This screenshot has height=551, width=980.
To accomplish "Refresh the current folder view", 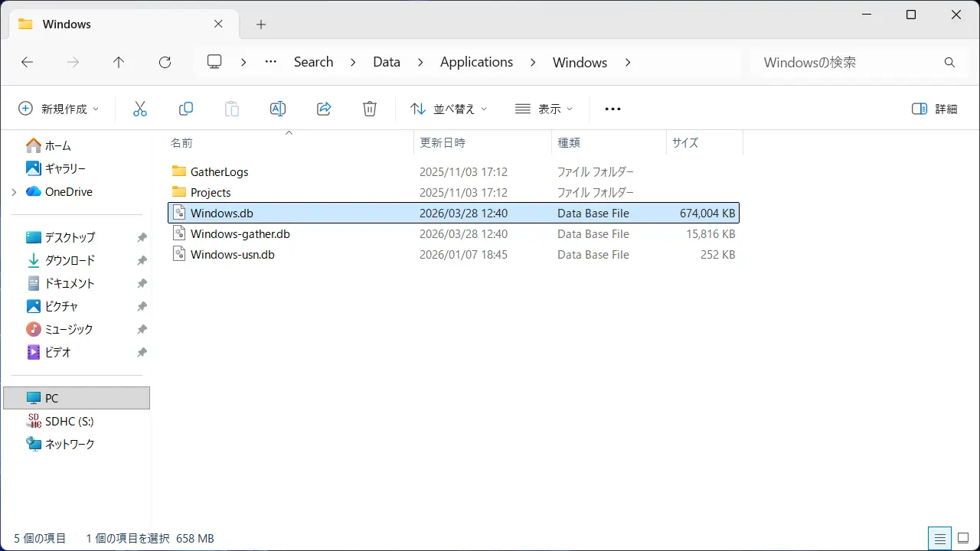I will coord(165,63).
